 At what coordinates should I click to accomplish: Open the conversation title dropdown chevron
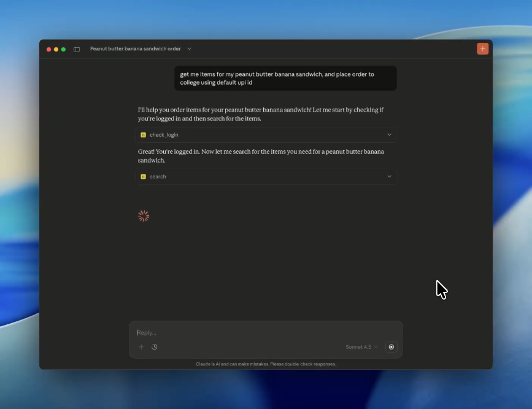tap(189, 48)
